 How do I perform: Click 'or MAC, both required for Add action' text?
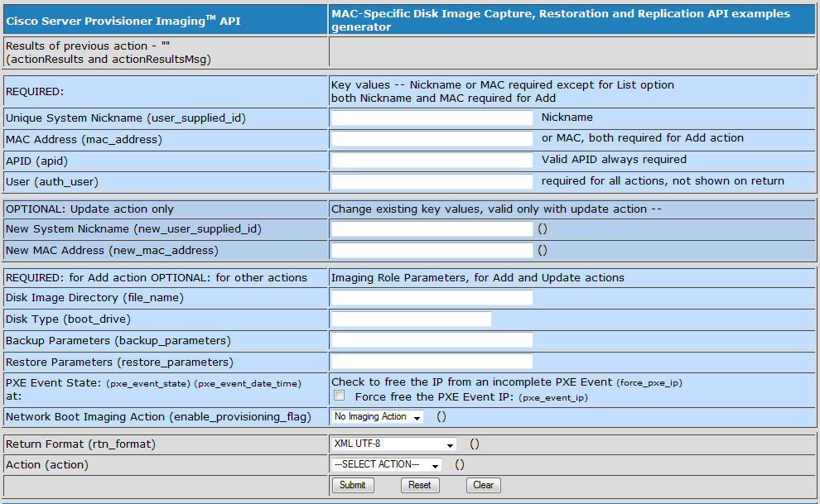[x=643, y=138]
